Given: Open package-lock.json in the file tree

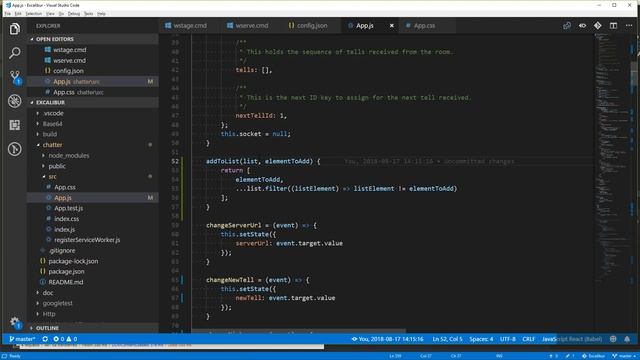Looking at the screenshot, I should coord(93,261).
